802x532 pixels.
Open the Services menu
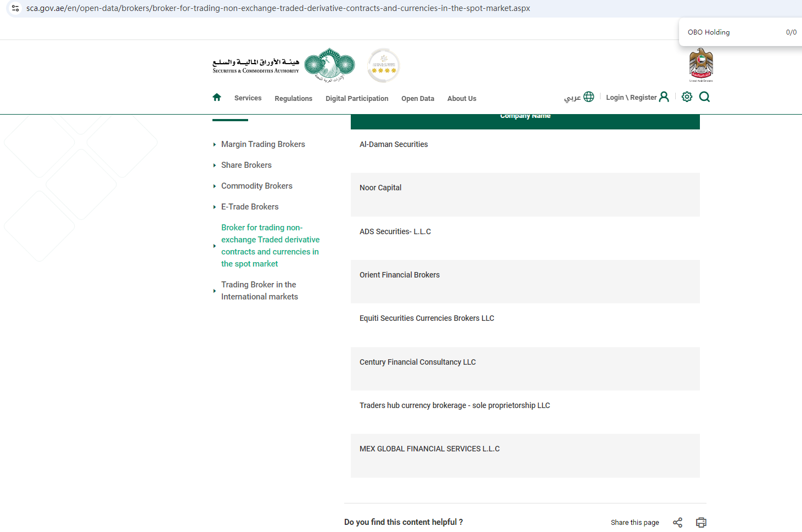point(248,98)
